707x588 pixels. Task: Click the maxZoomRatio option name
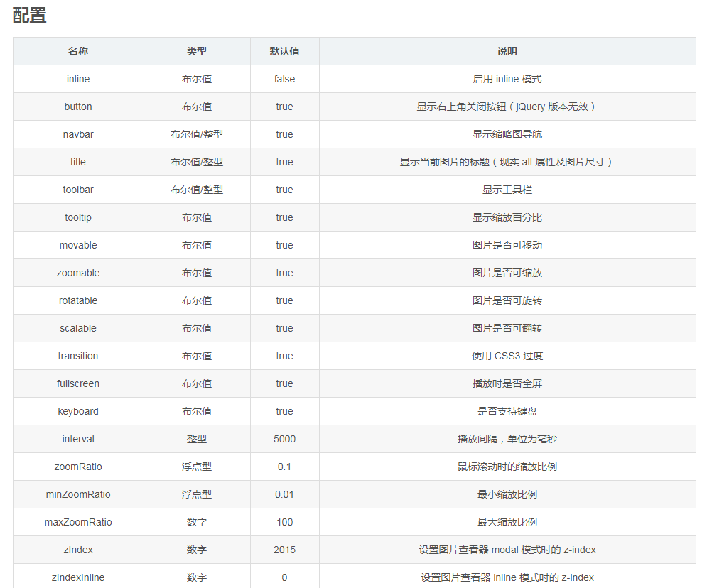point(78,522)
